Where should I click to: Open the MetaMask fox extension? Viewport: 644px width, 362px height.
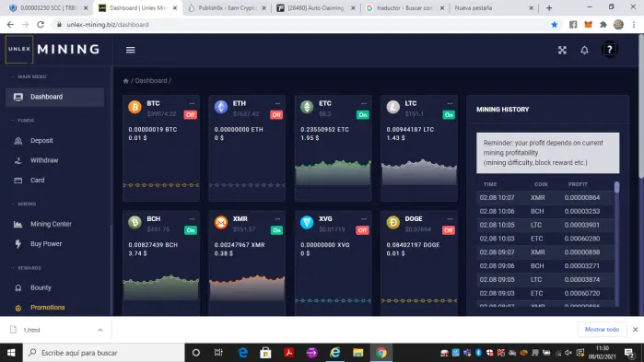click(588, 25)
